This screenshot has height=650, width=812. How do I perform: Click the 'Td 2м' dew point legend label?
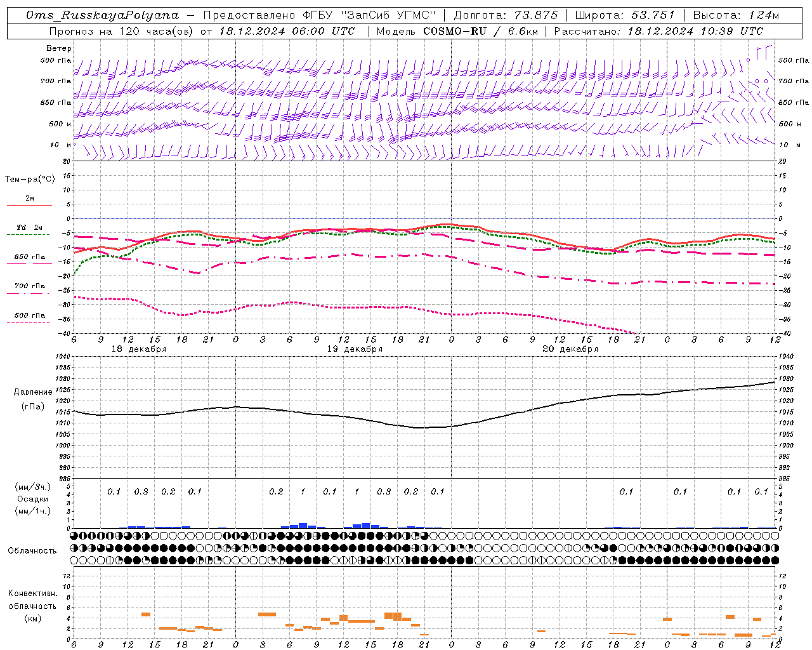(30, 227)
